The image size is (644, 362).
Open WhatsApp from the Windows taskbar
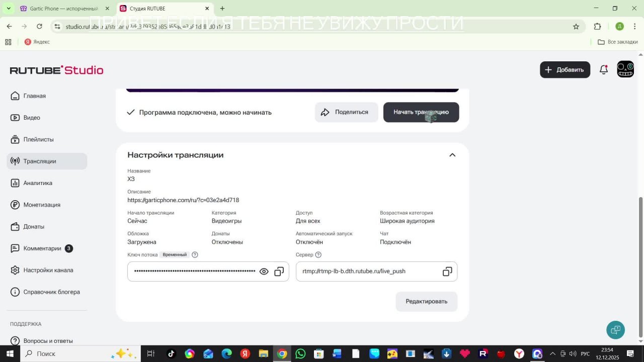click(x=300, y=354)
